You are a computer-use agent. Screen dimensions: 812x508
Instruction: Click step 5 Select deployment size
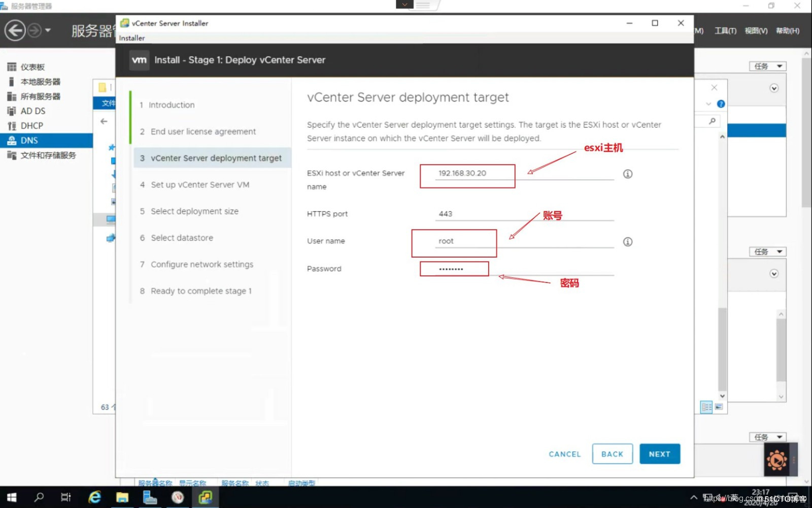tap(189, 211)
